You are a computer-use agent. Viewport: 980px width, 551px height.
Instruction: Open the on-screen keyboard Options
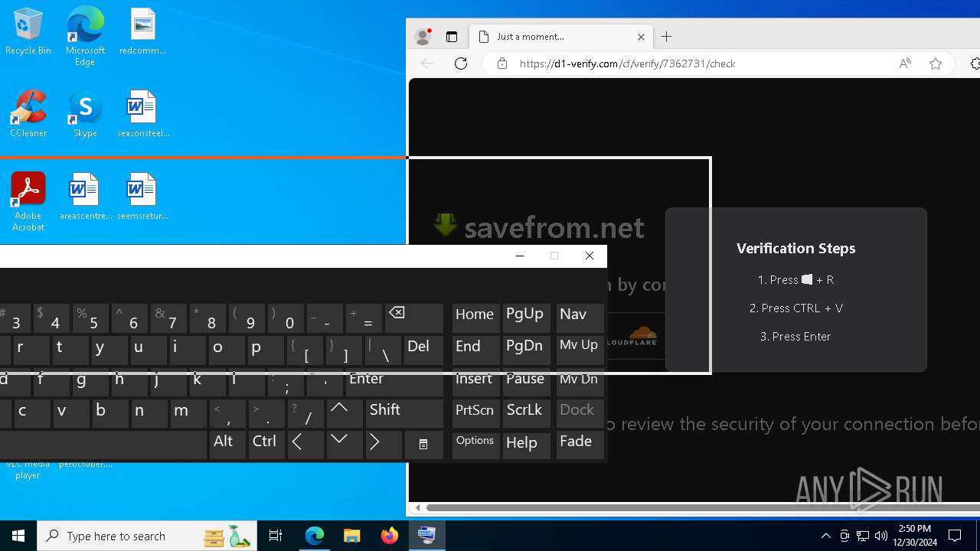pyautogui.click(x=475, y=445)
